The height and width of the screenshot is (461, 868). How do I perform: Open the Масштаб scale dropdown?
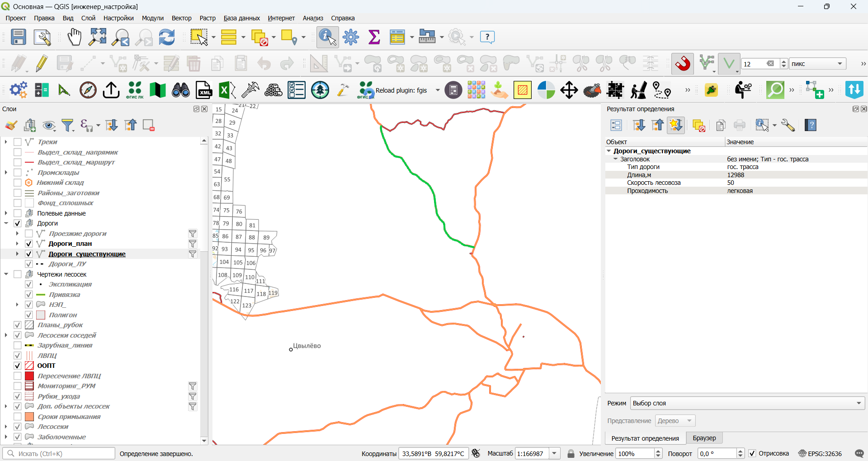pos(555,453)
